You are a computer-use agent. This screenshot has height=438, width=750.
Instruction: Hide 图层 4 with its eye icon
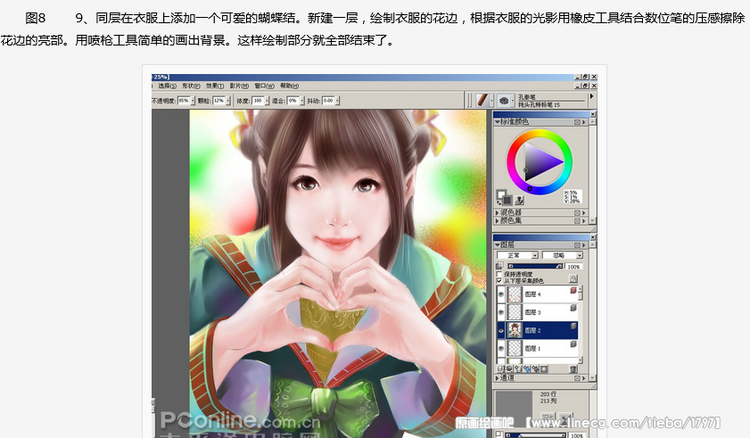coord(501,295)
